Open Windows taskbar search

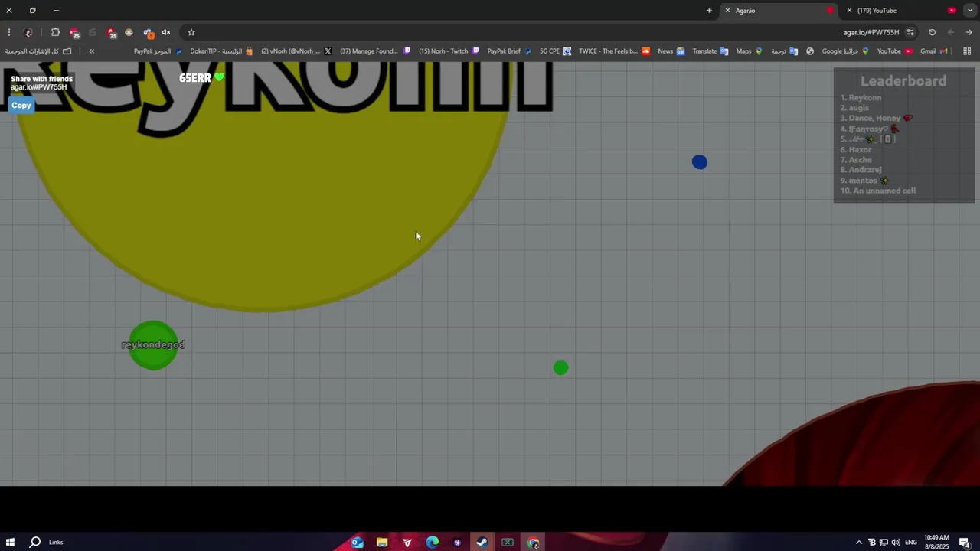[34, 543]
